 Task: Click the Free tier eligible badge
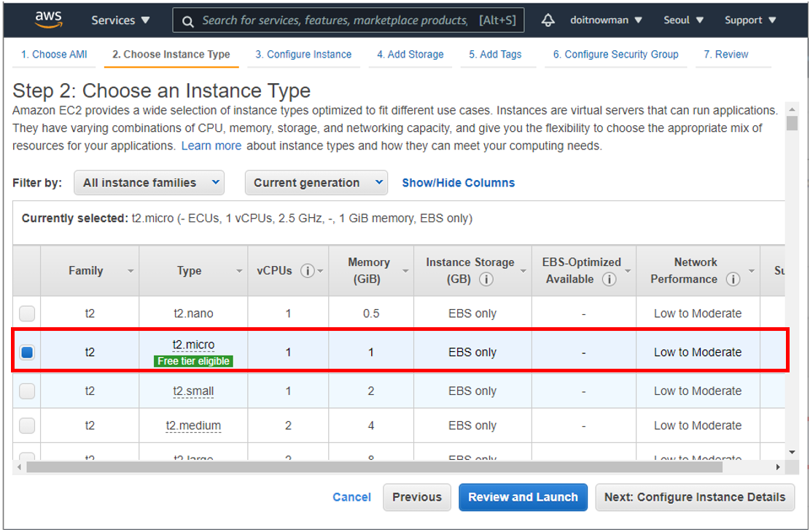tap(193, 361)
